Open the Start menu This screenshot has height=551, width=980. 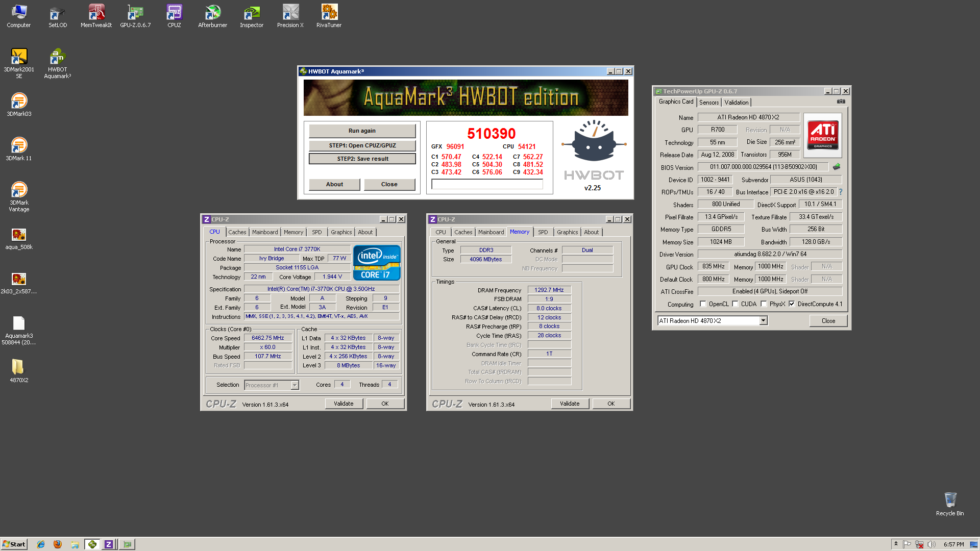pos(14,544)
